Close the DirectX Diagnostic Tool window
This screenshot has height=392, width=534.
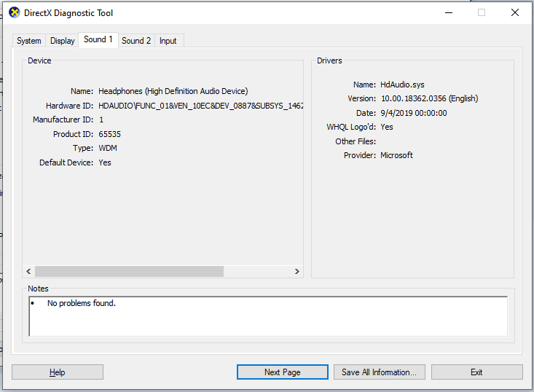(x=515, y=12)
